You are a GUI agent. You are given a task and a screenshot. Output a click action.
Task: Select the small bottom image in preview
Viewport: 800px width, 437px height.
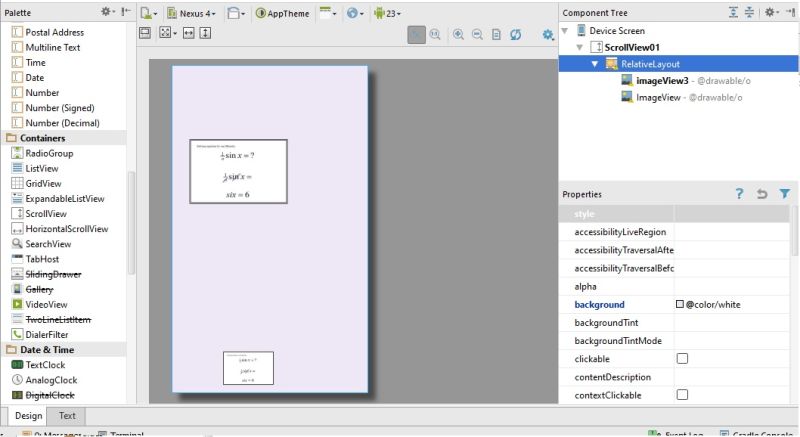(248, 368)
